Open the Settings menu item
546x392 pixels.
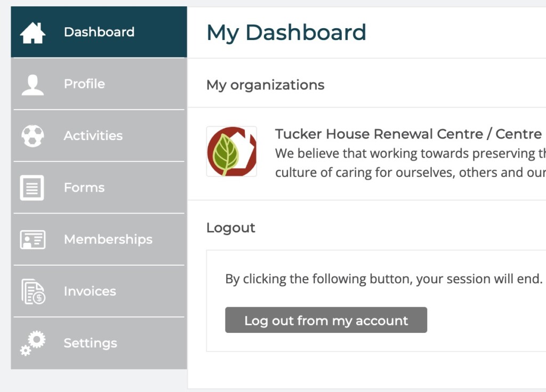[99, 343]
